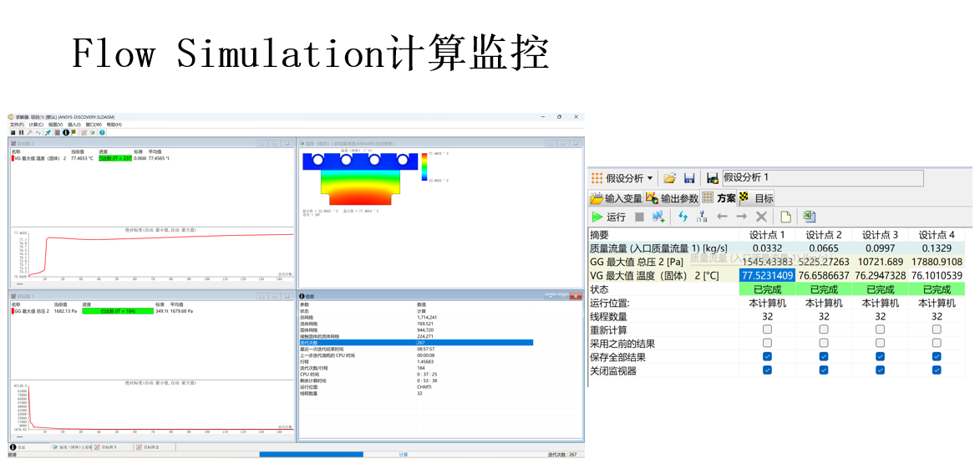Check 采用之前的结果 for design point 2

pos(824,344)
